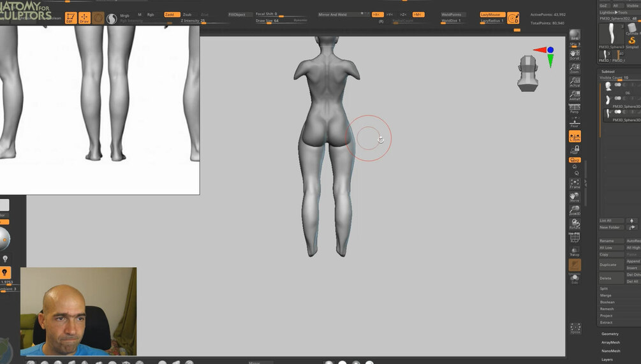
Task: Expand the Remesh subsection
Action: coord(607,309)
